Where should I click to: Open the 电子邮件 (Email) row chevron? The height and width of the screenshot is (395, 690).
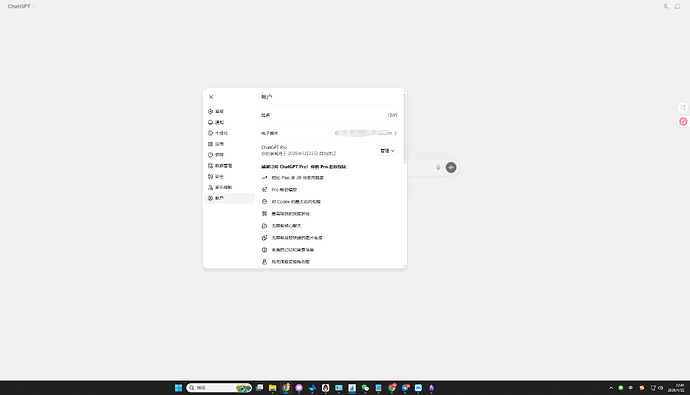point(396,133)
